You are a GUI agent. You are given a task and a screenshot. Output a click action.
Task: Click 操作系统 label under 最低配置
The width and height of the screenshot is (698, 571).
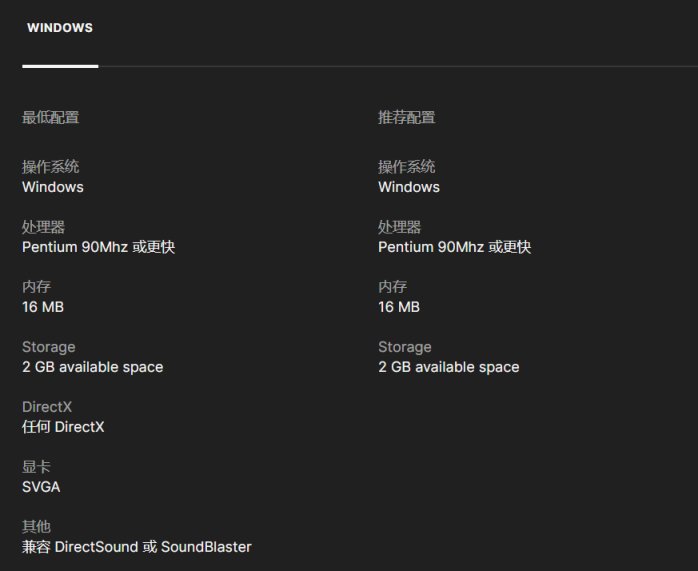coord(50,167)
